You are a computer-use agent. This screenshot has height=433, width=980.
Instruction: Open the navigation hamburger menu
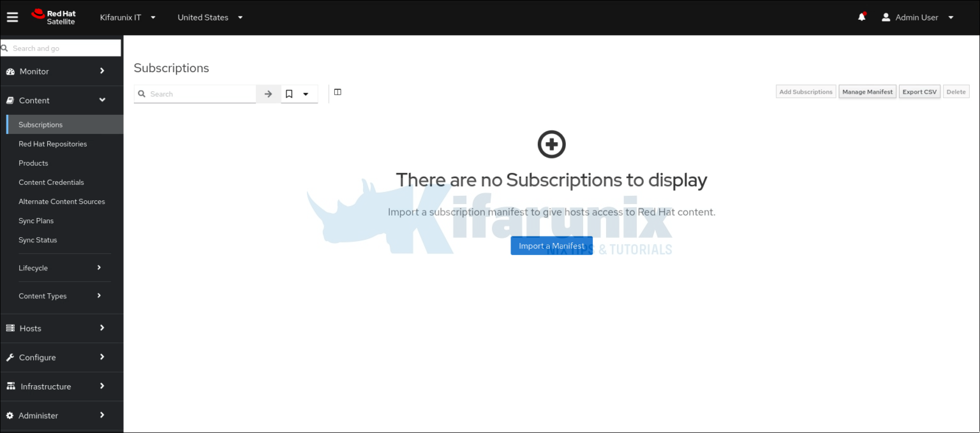[x=12, y=17]
